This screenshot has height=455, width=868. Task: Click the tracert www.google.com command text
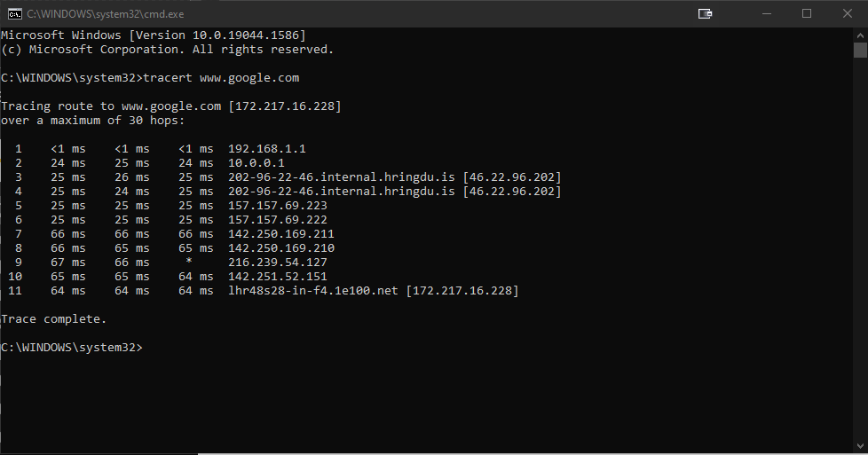(x=221, y=77)
